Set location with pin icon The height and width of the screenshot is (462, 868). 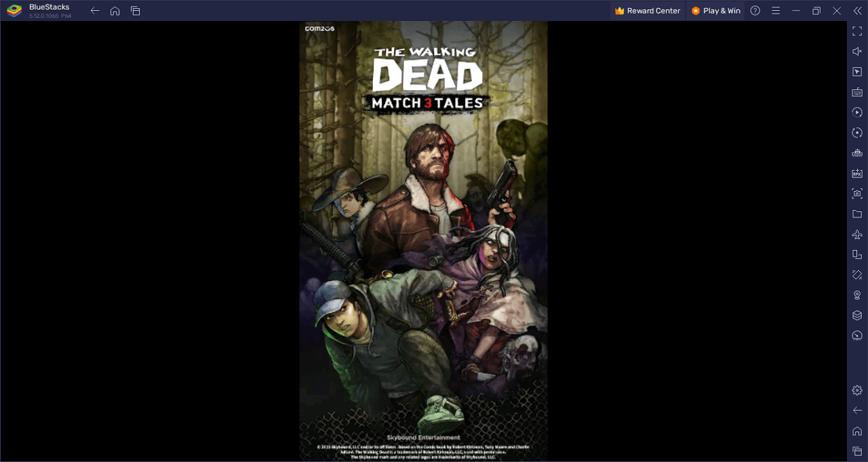coord(857,295)
